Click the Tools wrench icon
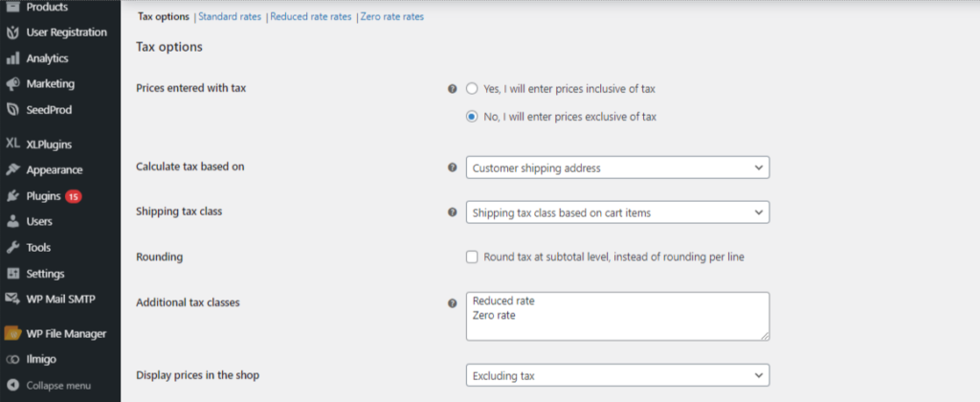Viewport: 980px width, 402px height. tap(12, 248)
